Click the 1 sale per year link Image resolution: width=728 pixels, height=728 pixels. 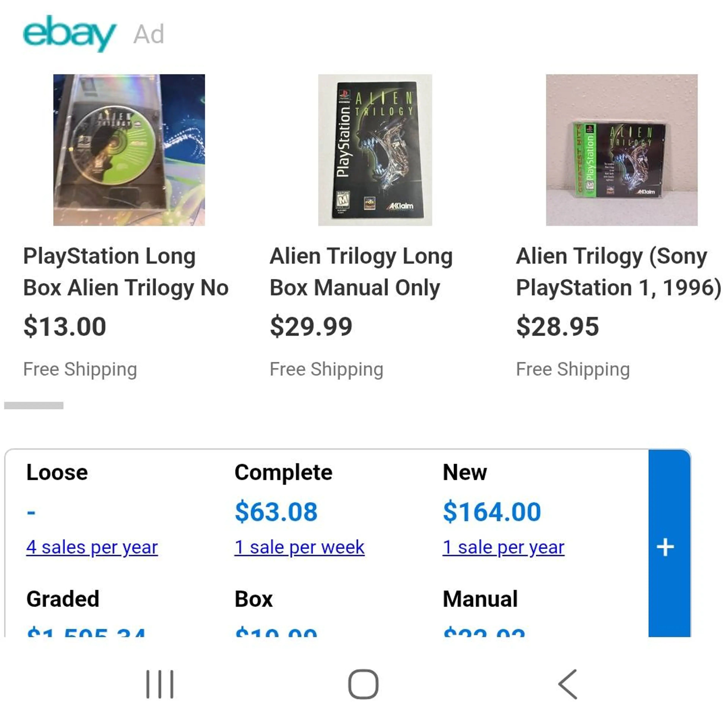click(x=503, y=547)
